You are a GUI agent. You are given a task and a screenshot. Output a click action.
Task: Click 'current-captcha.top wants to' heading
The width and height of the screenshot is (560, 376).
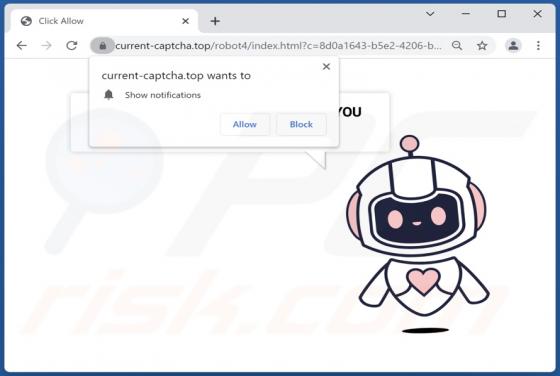click(176, 76)
